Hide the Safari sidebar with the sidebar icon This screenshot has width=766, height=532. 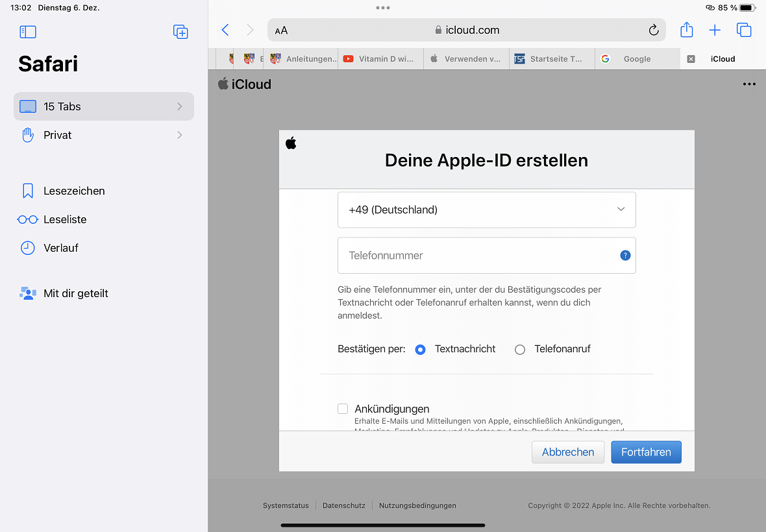[x=28, y=32]
